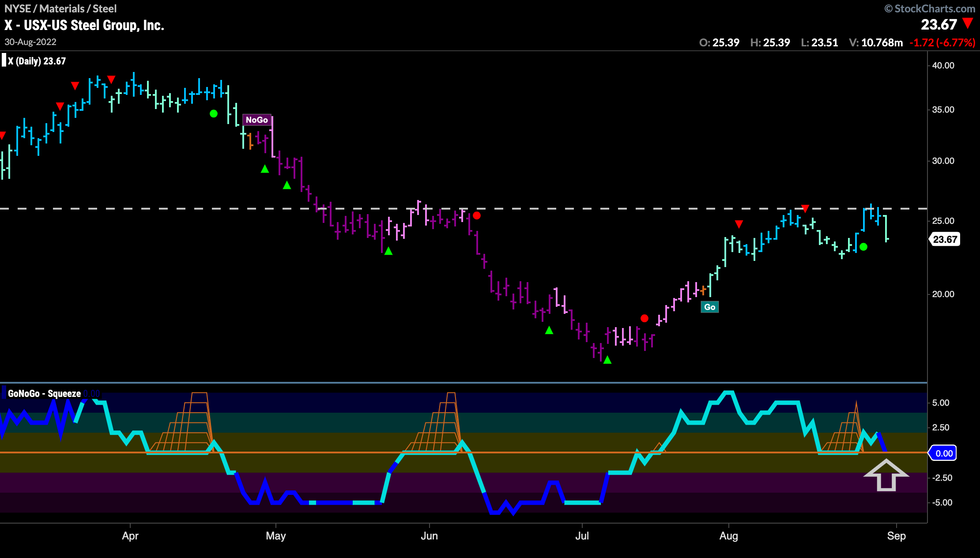Click the green up-triangle in late May
Screen dimensions: 980x558
[388, 251]
